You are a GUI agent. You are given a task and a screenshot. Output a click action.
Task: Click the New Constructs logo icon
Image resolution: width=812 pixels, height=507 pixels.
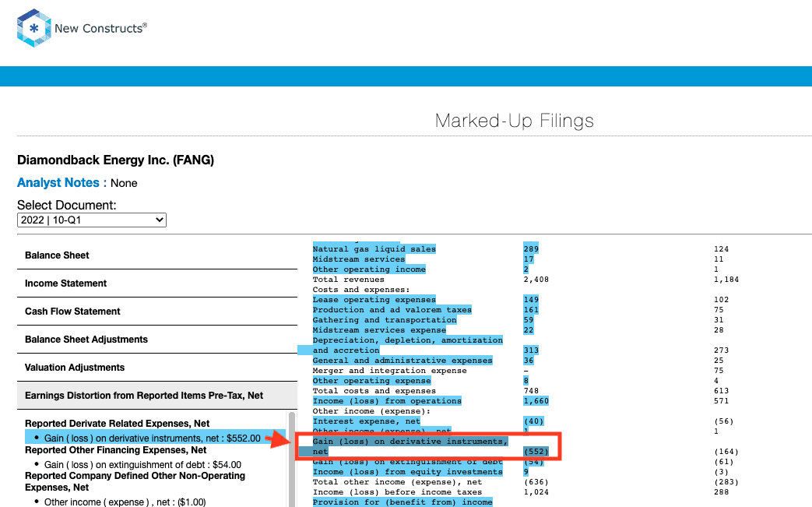(33, 28)
